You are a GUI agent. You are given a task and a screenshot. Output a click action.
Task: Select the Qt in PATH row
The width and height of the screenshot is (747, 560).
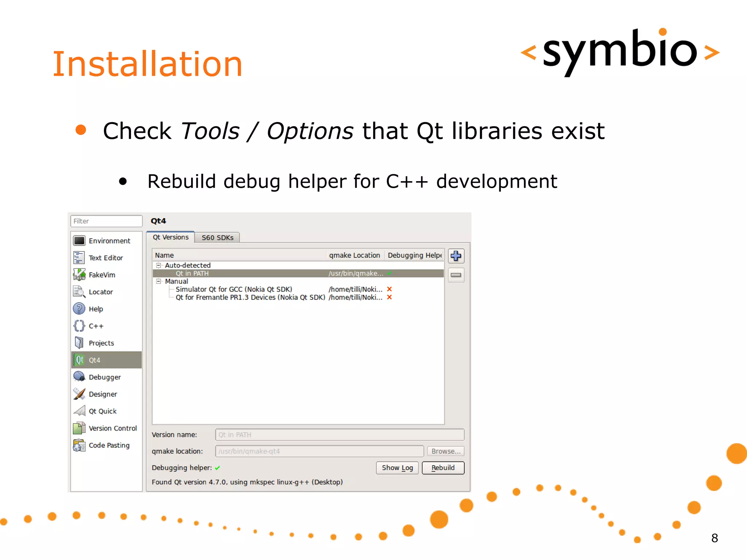tap(298, 273)
